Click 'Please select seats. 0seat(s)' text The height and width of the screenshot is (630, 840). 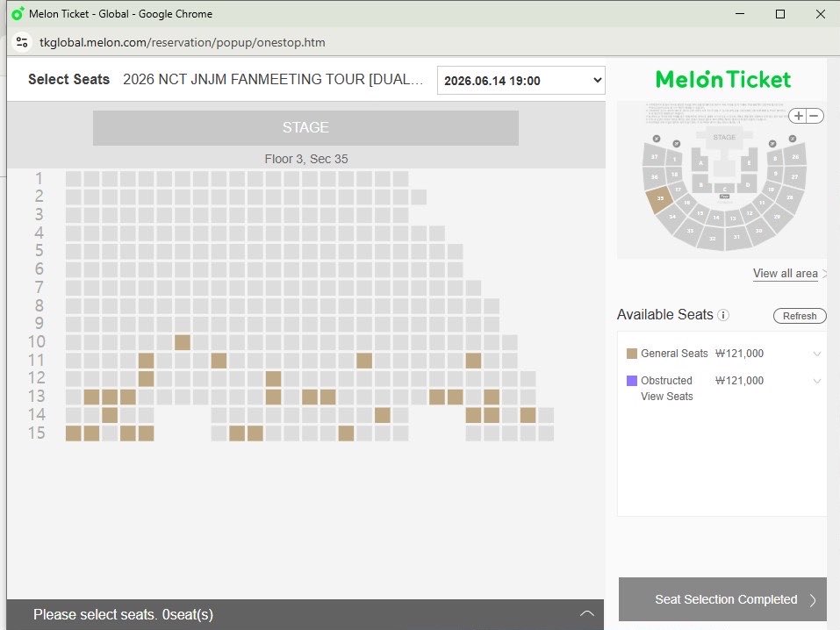click(x=123, y=614)
